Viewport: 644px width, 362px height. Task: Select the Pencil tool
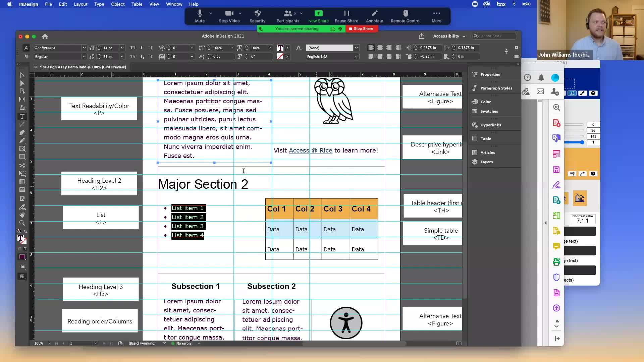(22, 140)
